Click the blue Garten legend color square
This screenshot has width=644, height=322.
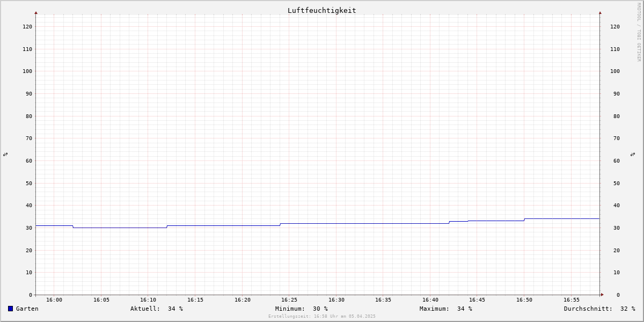click(10, 309)
